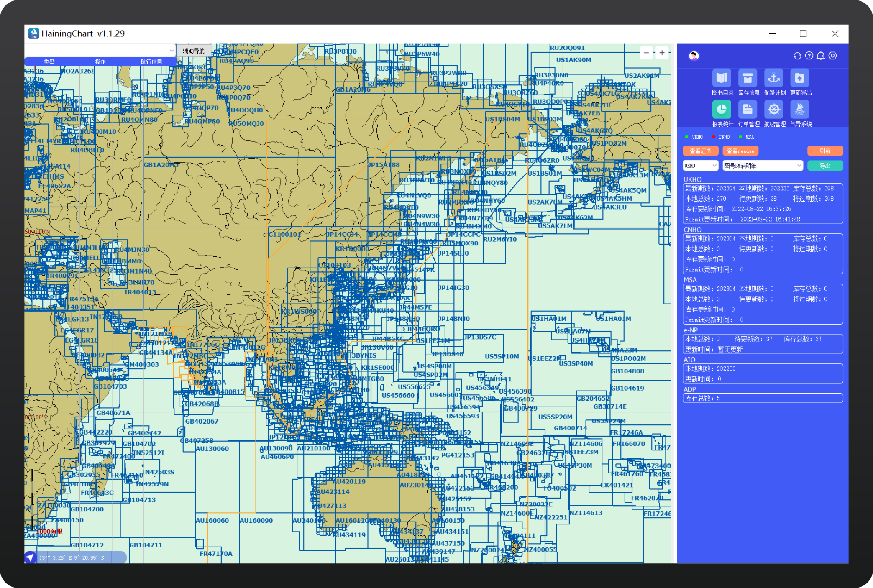
Task: Launch the 气导系统 sailboat icon
Action: pos(800,110)
